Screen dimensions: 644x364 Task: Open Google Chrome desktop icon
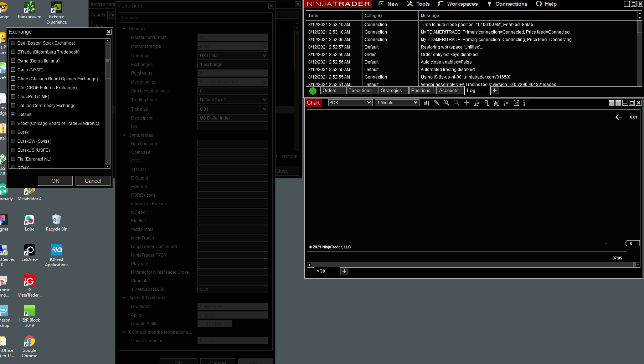[x=30, y=347]
